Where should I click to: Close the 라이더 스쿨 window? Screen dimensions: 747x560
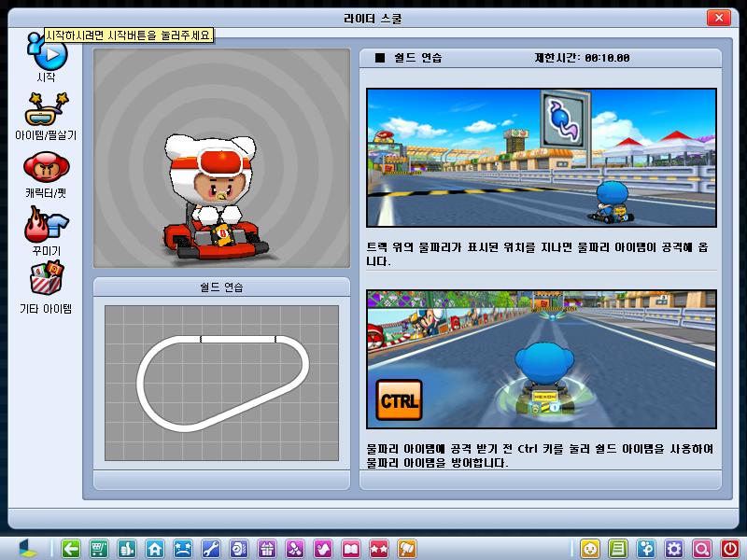(x=719, y=18)
